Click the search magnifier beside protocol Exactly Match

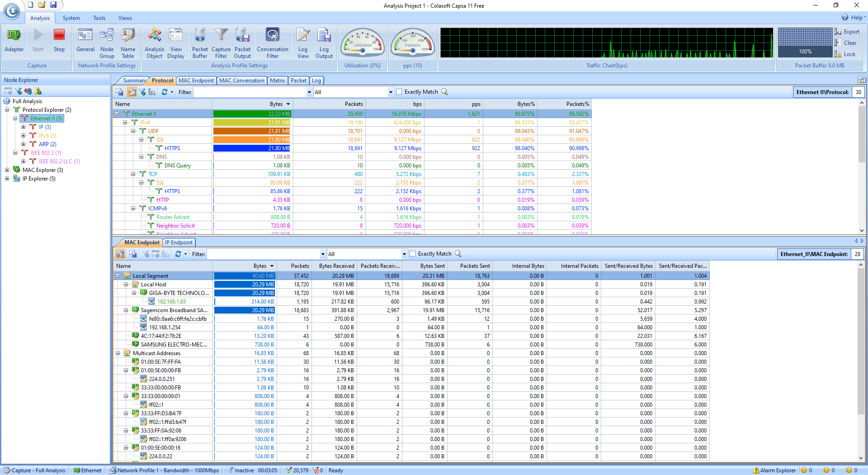point(445,92)
